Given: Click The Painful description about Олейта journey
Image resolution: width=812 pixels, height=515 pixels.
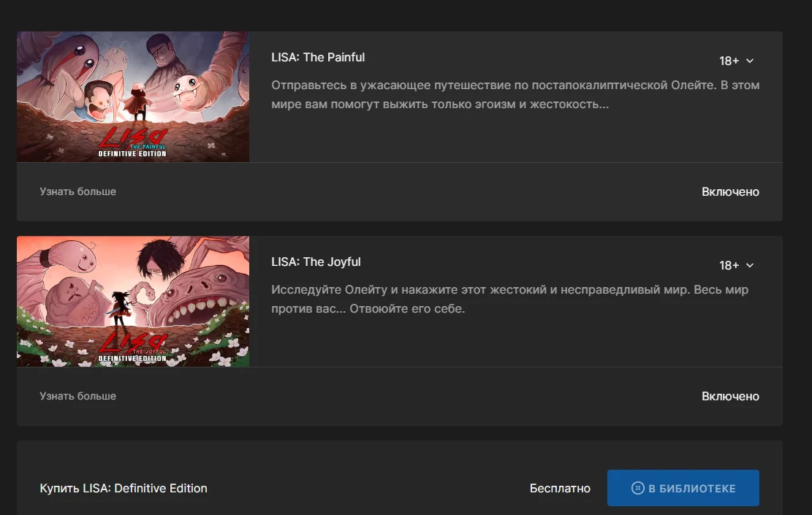Looking at the screenshot, I should [x=515, y=94].
